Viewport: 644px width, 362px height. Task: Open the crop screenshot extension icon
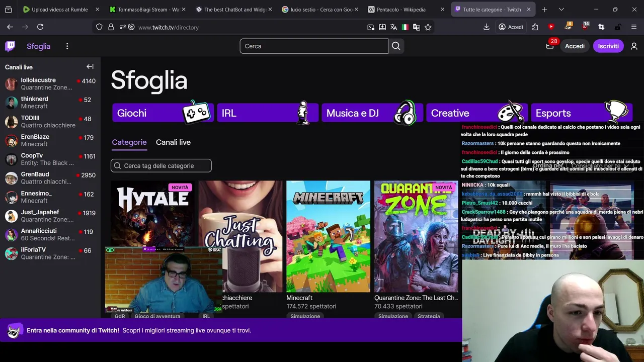(601, 27)
